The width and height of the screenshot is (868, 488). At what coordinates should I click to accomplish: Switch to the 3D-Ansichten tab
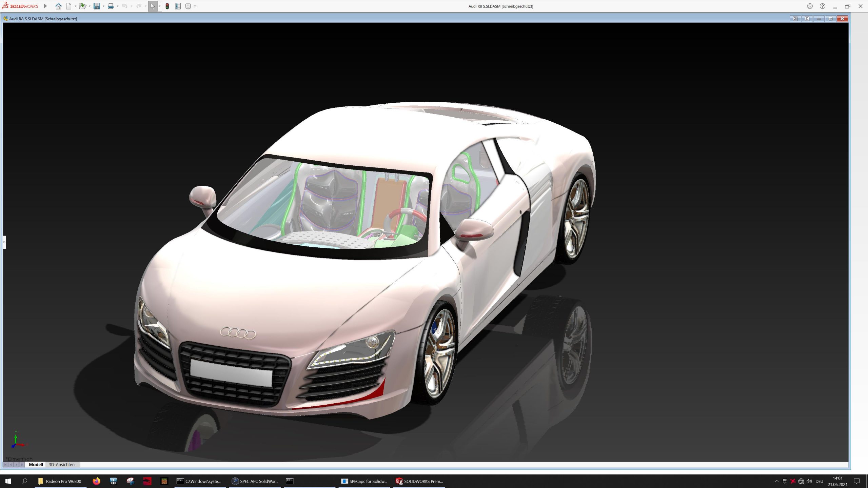pos(61,465)
